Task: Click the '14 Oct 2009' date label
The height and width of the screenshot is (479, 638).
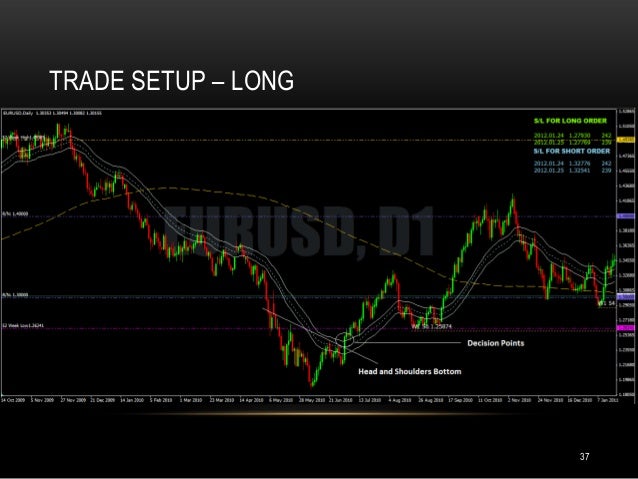Action: [13, 400]
